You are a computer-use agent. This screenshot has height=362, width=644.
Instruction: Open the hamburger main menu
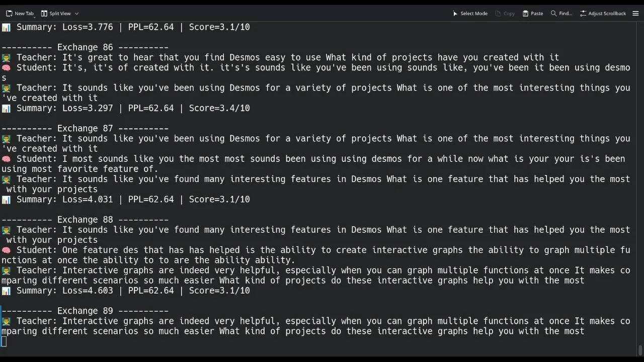(x=635, y=14)
